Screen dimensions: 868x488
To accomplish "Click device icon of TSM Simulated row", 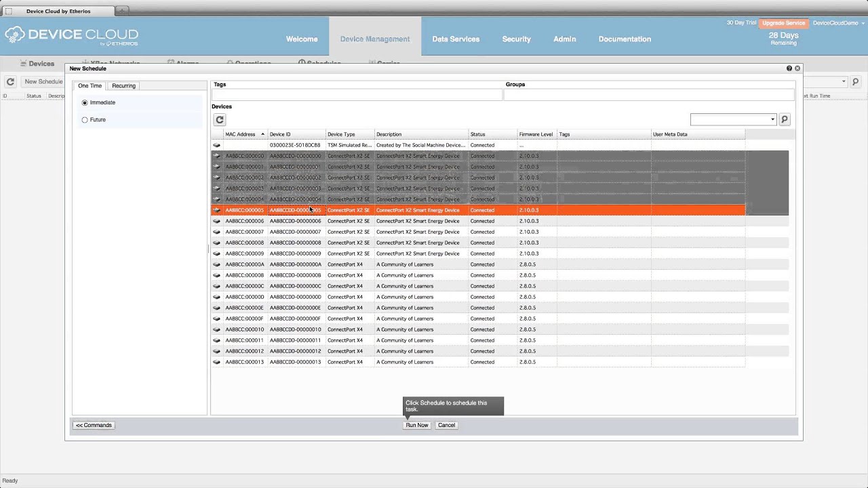I will (217, 145).
